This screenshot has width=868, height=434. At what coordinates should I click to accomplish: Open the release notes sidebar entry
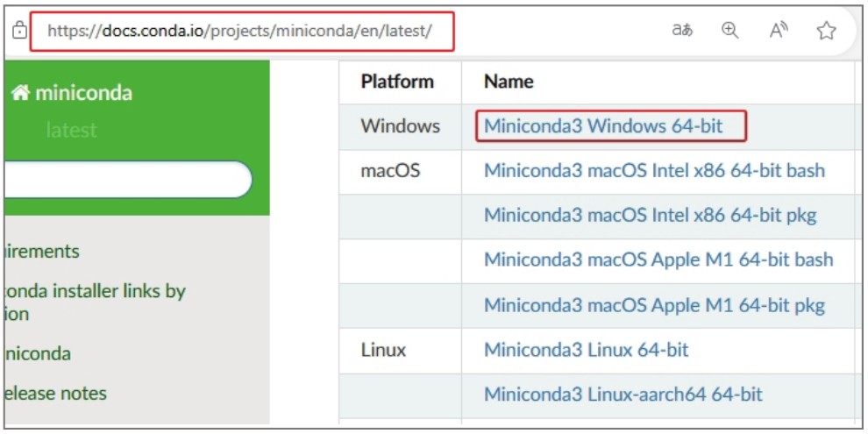[x=55, y=393]
